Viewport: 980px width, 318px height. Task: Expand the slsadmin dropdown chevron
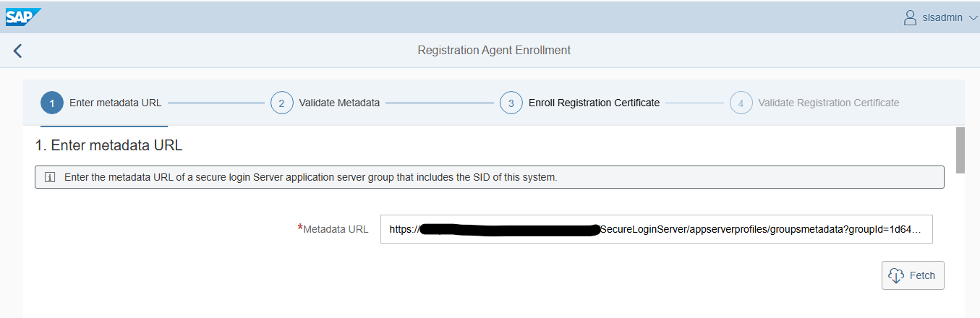point(971,18)
